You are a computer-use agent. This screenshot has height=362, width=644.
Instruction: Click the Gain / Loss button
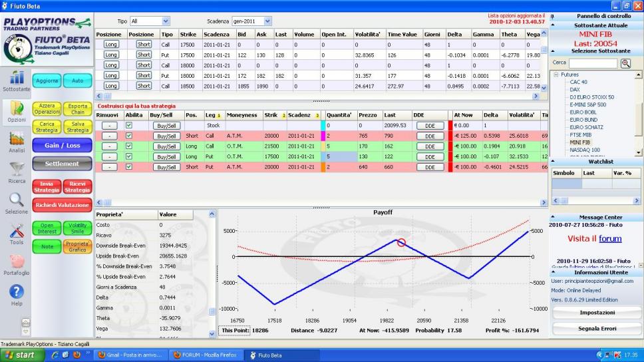click(x=62, y=146)
